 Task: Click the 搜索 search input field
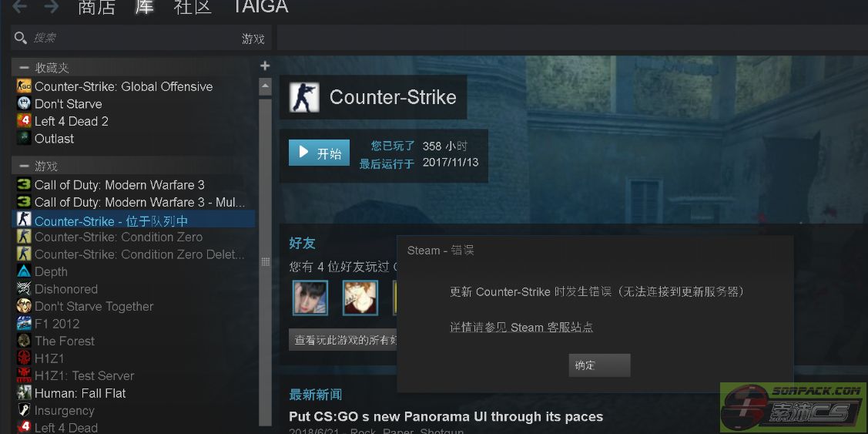click(132, 39)
